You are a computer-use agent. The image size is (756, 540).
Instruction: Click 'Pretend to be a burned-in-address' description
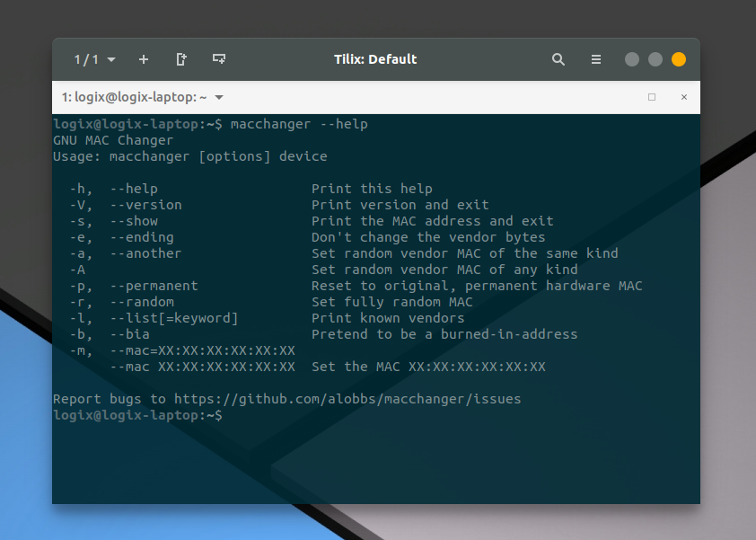(444, 334)
